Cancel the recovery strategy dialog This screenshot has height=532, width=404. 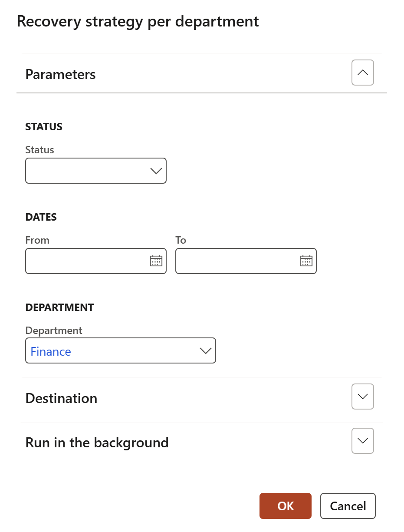[x=348, y=506]
